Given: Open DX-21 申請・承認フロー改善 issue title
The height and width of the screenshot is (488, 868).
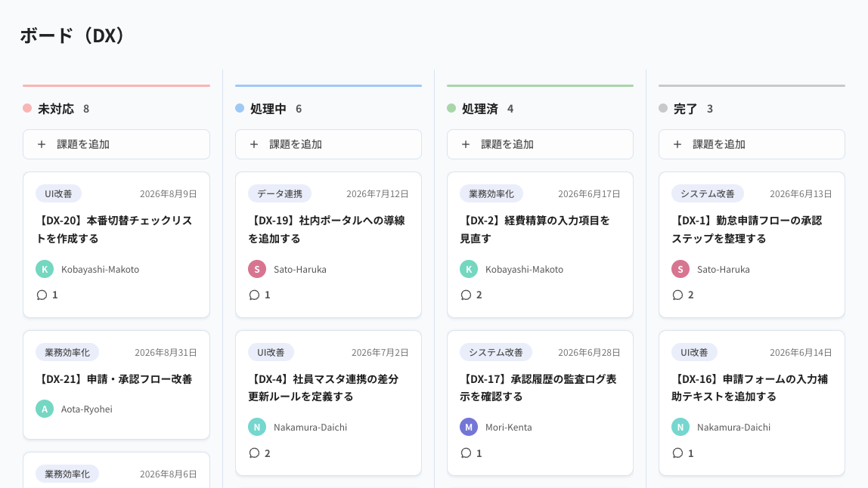Looking at the screenshot, I should pos(114,379).
